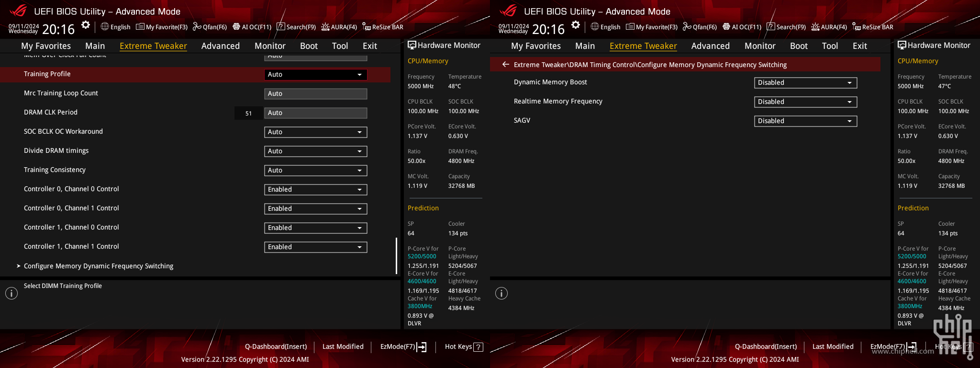Toggle ReSize BAR in the right window
Screen dimensions: 980x368
tap(872, 27)
